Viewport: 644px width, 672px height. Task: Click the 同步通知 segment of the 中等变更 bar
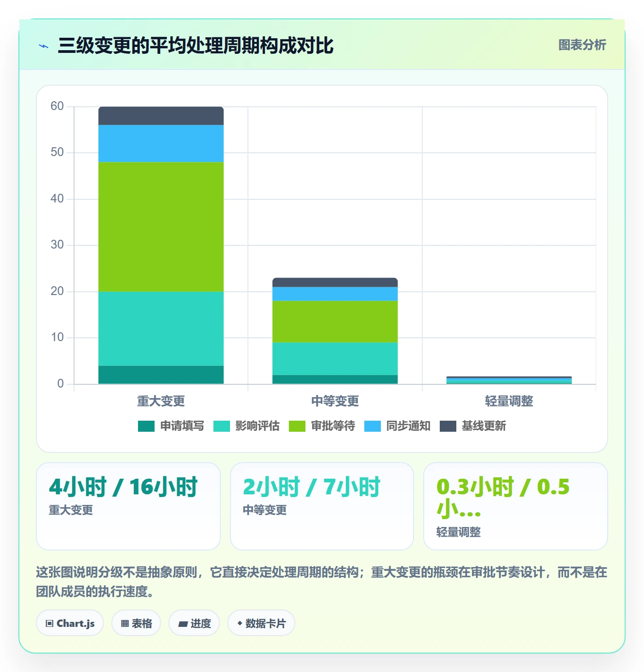click(x=335, y=294)
